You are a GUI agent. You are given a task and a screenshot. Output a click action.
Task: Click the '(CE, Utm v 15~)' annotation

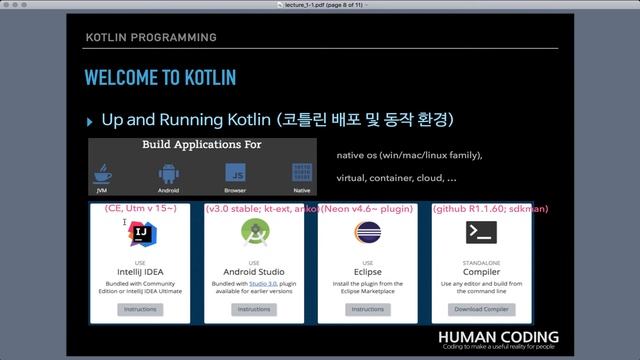(141, 208)
